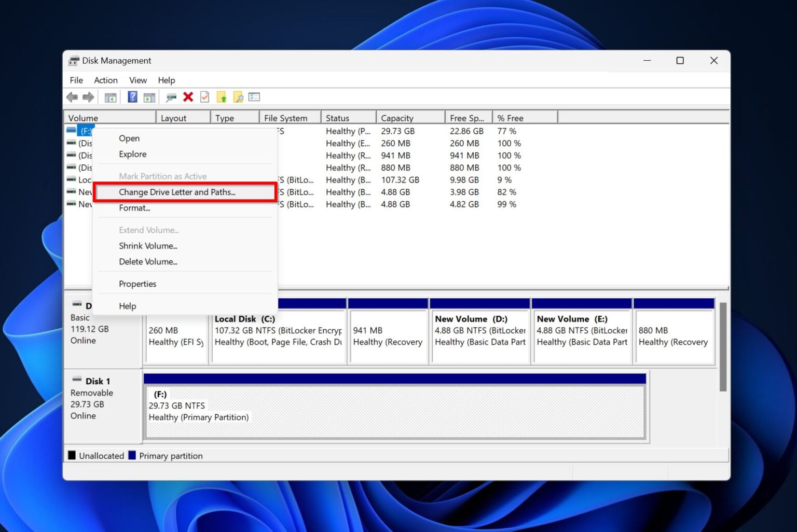Click the red X Delete Volume icon

[187, 97]
